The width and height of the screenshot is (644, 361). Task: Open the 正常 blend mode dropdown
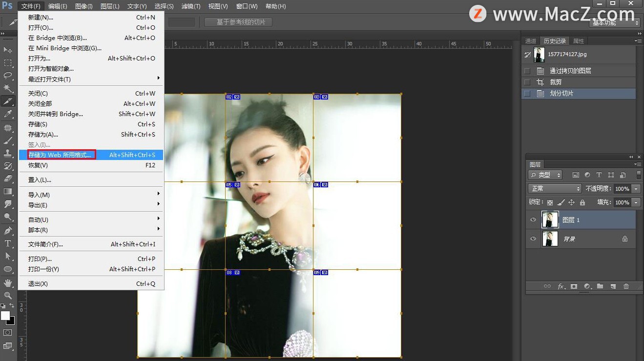click(555, 188)
